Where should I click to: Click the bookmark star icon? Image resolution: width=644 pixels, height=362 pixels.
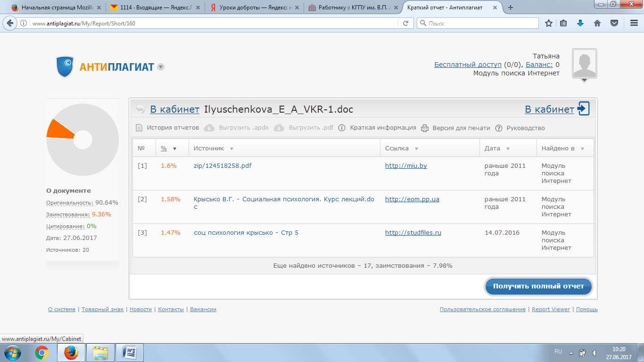548,23
